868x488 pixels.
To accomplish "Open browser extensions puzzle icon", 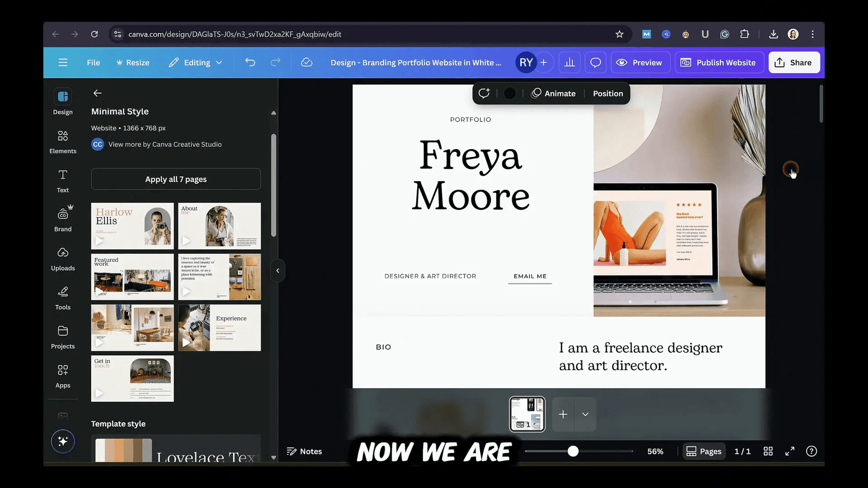I will tap(744, 34).
